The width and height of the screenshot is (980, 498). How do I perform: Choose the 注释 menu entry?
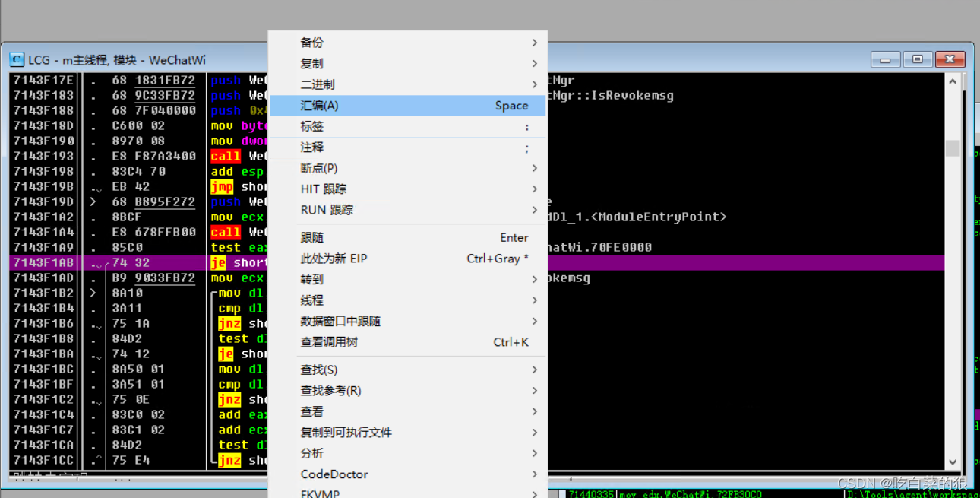408,147
